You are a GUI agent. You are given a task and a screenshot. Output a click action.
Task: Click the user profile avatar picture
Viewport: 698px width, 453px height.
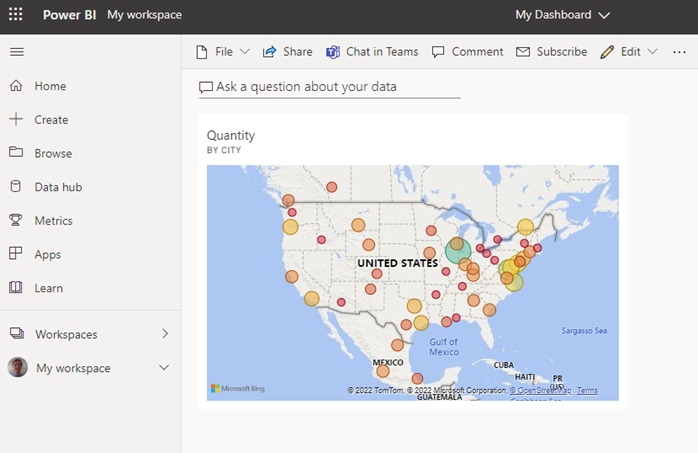(x=18, y=367)
